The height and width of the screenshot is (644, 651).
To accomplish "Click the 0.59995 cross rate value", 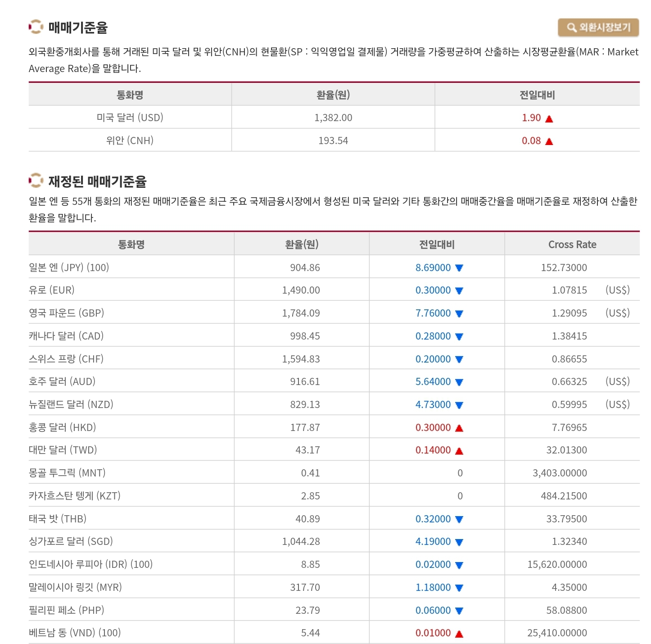I will point(570,404).
